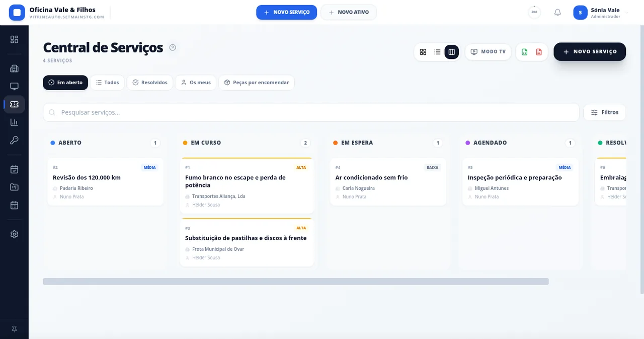
Task: Switch to grid card view
Action: [423, 52]
